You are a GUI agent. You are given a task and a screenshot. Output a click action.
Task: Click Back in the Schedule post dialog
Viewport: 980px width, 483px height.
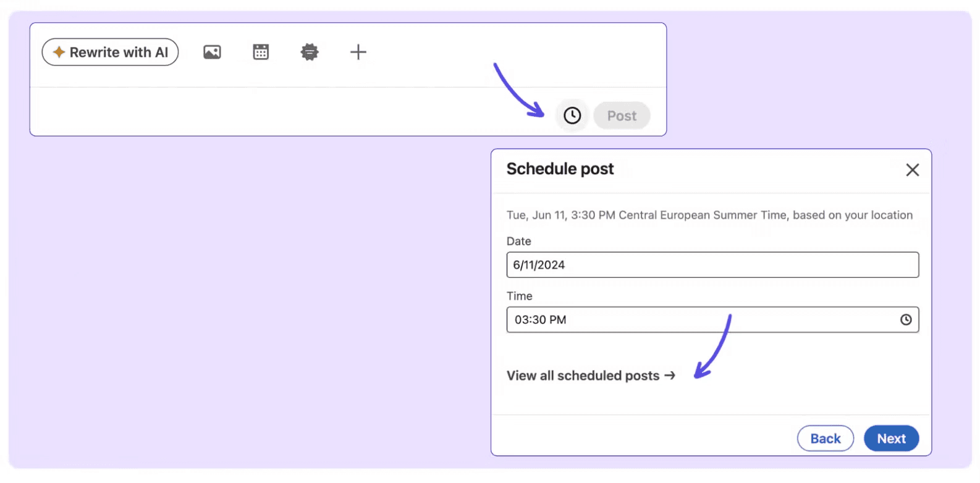click(x=825, y=438)
